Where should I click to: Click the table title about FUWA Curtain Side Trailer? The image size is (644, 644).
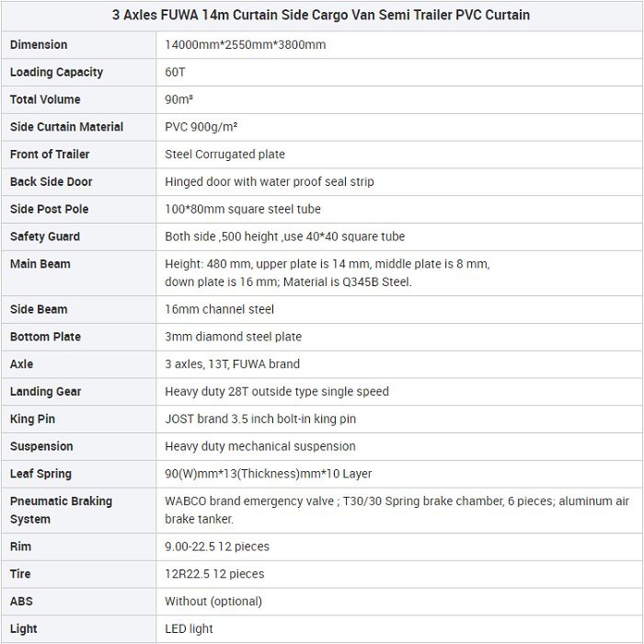(321, 16)
